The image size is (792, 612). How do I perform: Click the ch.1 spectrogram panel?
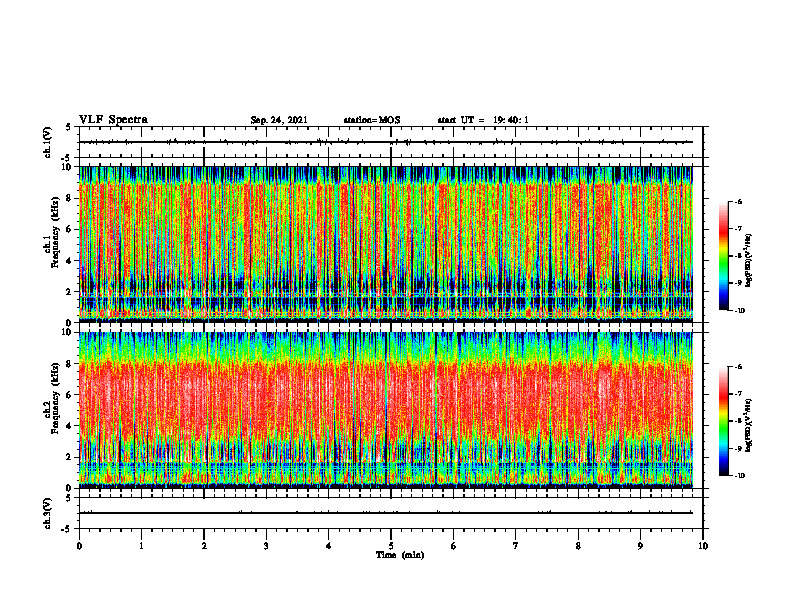click(x=386, y=244)
